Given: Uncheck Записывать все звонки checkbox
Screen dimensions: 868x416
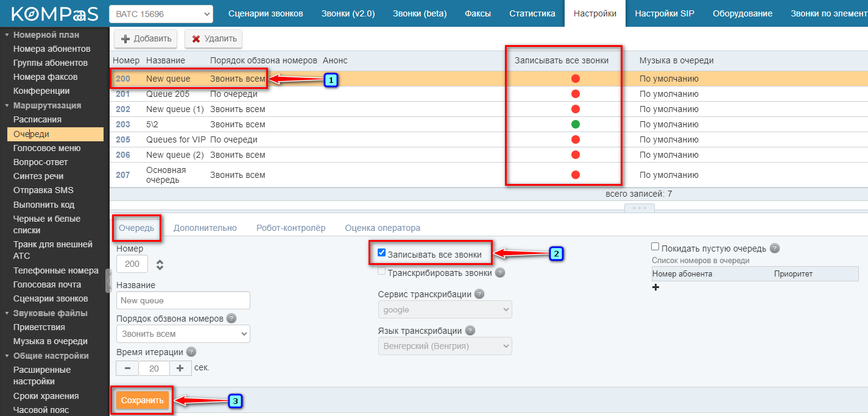Looking at the screenshot, I should coord(381,252).
